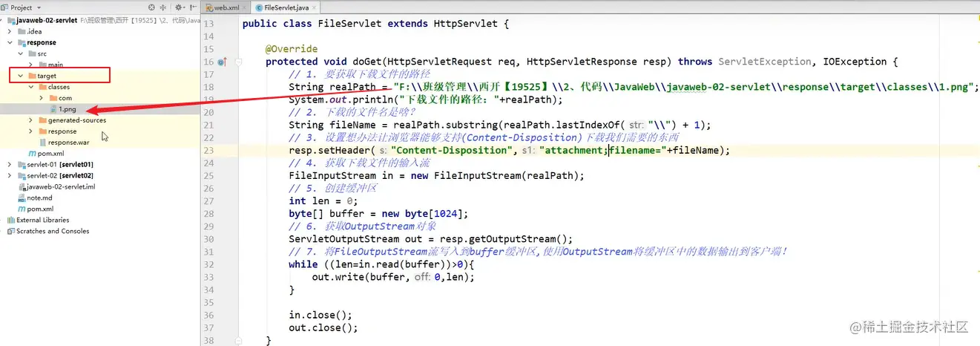Screen dimensions: 980x346
Task: Close the FileServlet.java tab
Action: [x=315, y=7]
